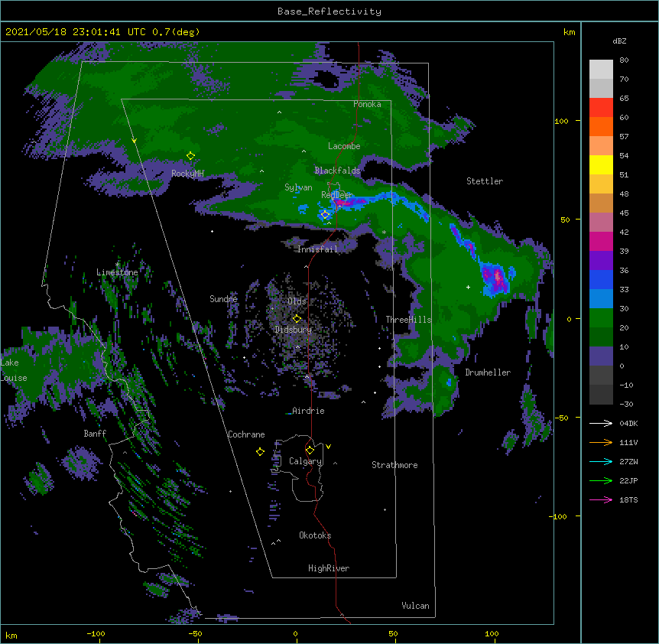Image resolution: width=659 pixels, height=644 pixels.
Task: Click the Lacombe town label
Action: point(344,146)
